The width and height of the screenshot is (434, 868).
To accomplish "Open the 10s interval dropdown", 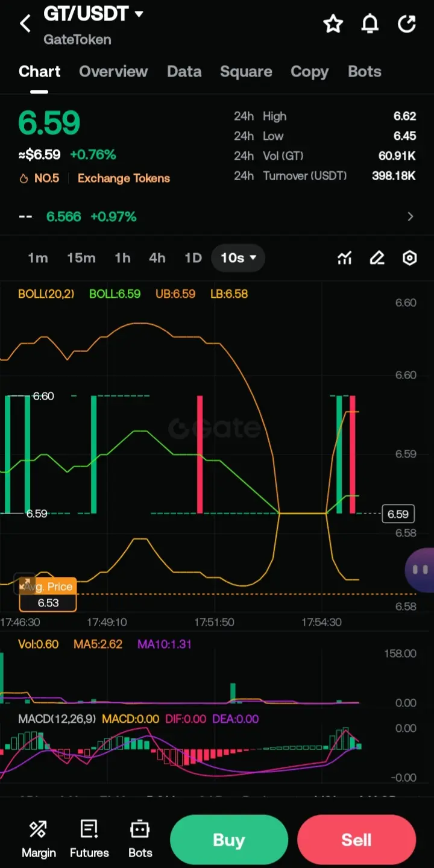I will coord(238,258).
